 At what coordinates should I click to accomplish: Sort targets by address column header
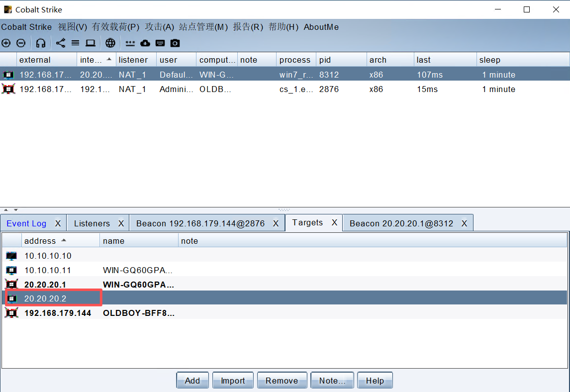(x=60, y=241)
